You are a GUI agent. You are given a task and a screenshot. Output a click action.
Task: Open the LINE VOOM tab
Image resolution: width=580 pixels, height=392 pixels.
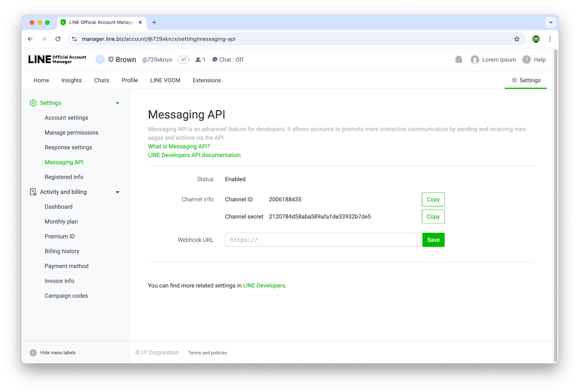pyautogui.click(x=165, y=80)
